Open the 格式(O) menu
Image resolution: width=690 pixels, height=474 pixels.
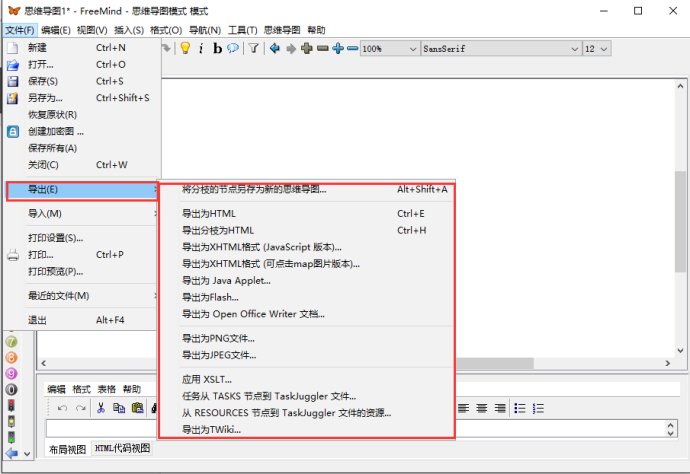(x=166, y=30)
